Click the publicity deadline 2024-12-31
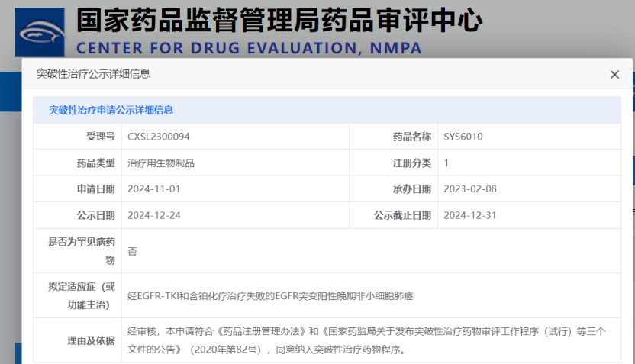 [470, 215]
